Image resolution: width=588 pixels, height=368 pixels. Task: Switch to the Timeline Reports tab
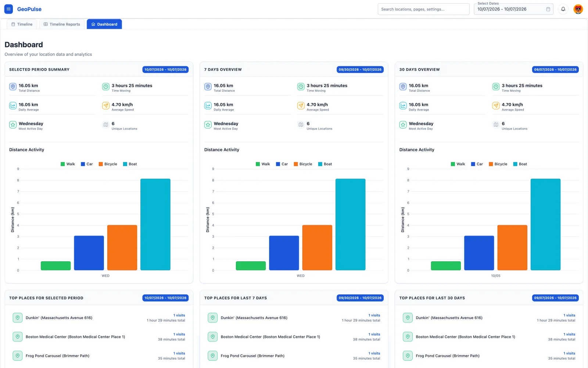click(x=62, y=24)
